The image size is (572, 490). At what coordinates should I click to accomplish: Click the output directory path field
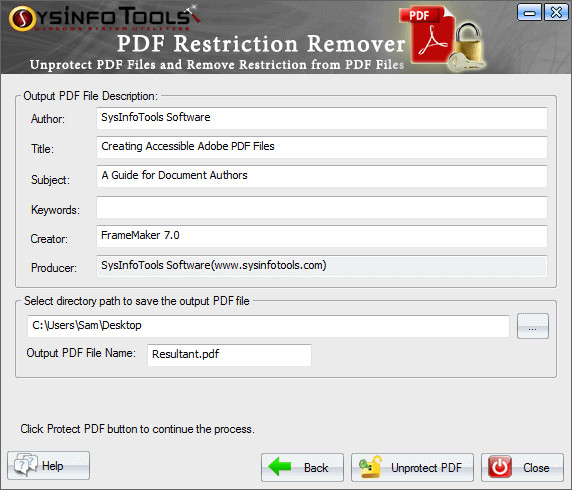click(268, 326)
